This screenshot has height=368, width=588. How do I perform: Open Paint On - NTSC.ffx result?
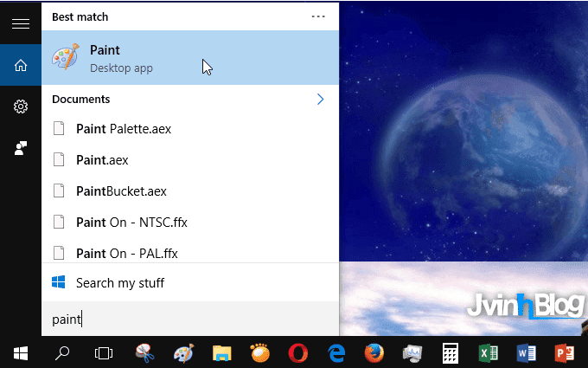[x=190, y=223]
